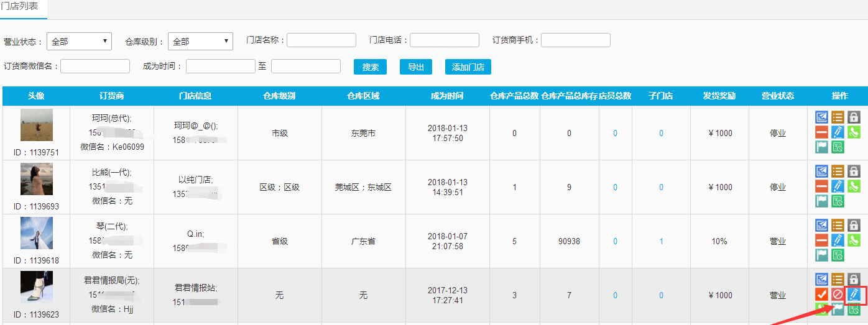The image size is (868, 325).
Task: Click the teal flag icon in 珂珂 row
Action: pyautogui.click(x=822, y=147)
